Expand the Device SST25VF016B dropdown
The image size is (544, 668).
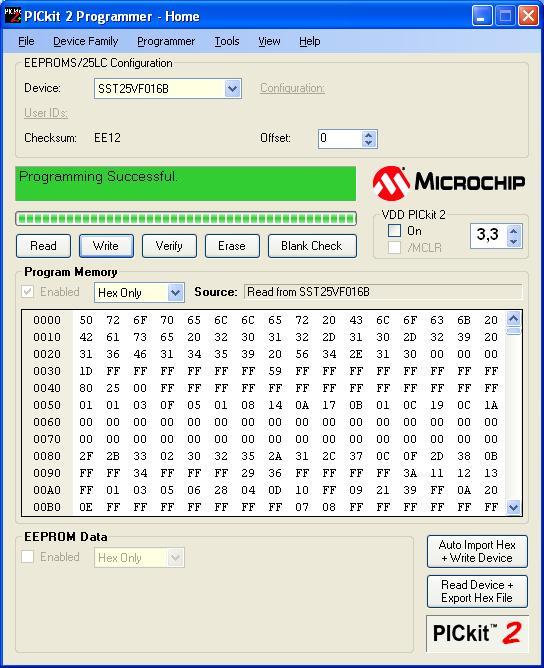pyautogui.click(x=232, y=89)
